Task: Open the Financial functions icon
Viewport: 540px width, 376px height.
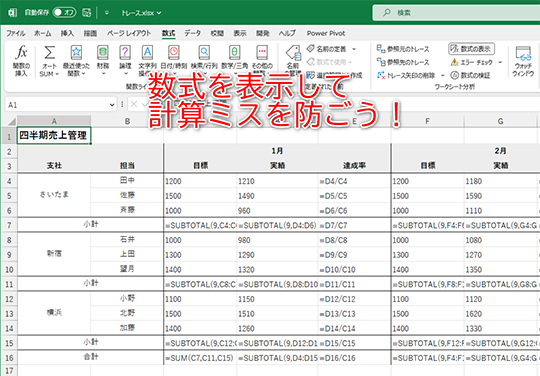Action: [103, 53]
